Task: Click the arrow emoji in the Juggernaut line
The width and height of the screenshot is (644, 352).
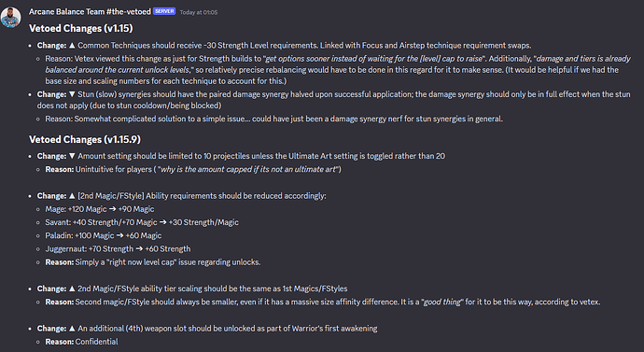Action: pyautogui.click(x=139, y=248)
